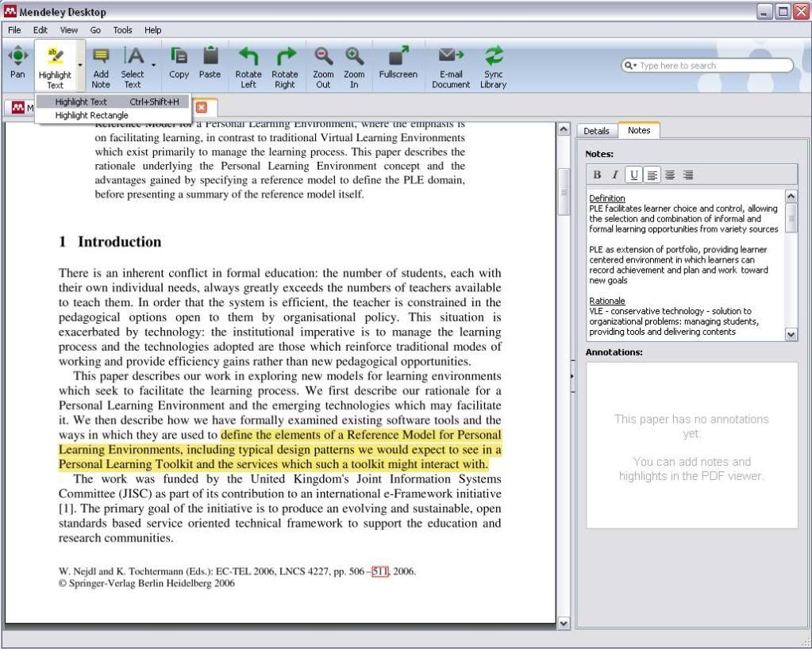Switch to the Details tab
This screenshot has height=649, width=812.
click(597, 131)
